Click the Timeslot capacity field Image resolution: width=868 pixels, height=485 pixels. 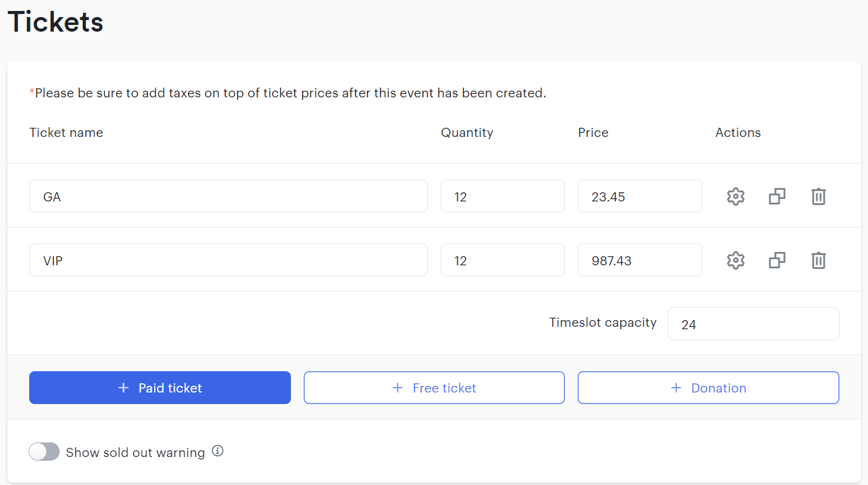(754, 324)
